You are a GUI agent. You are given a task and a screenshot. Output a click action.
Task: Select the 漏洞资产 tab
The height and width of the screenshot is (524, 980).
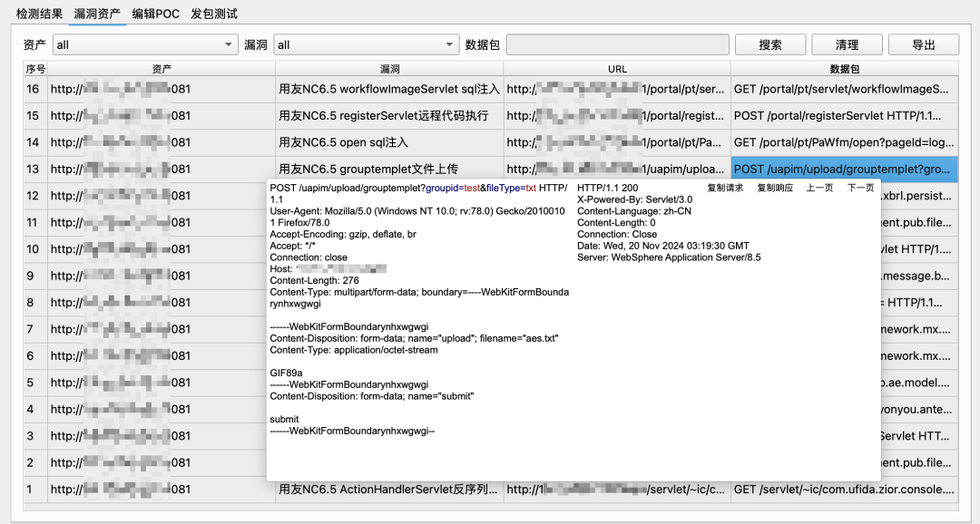pyautogui.click(x=97, y=14)
